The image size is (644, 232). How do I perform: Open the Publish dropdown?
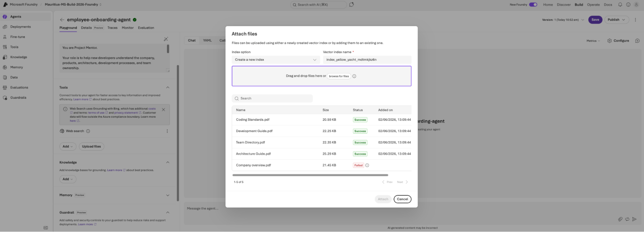pos(617,20)
